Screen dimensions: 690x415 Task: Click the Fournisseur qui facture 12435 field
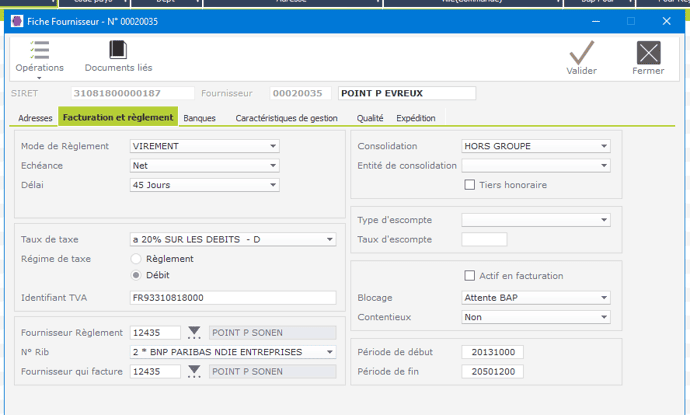pyautogui.click(x=155, y=371)
